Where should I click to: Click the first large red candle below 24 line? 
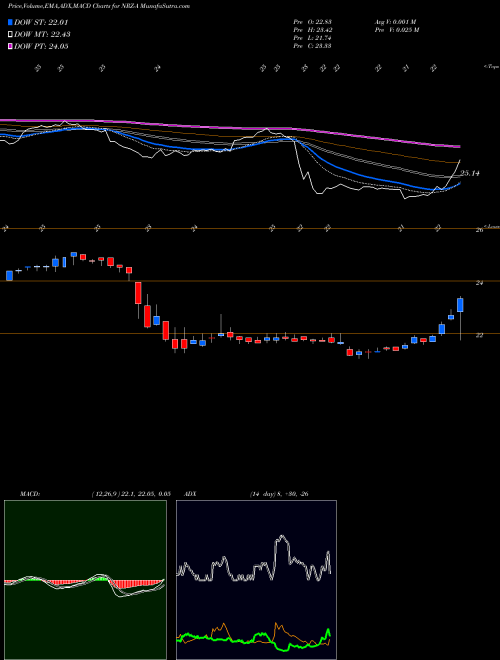pyautogui.click(x=138, y=293)
